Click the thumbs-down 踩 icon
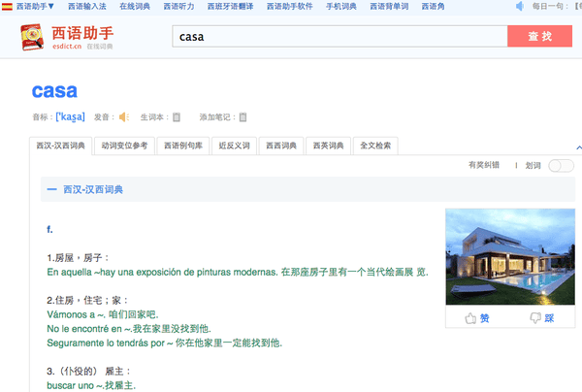582x392 pixels. point(534,318)
